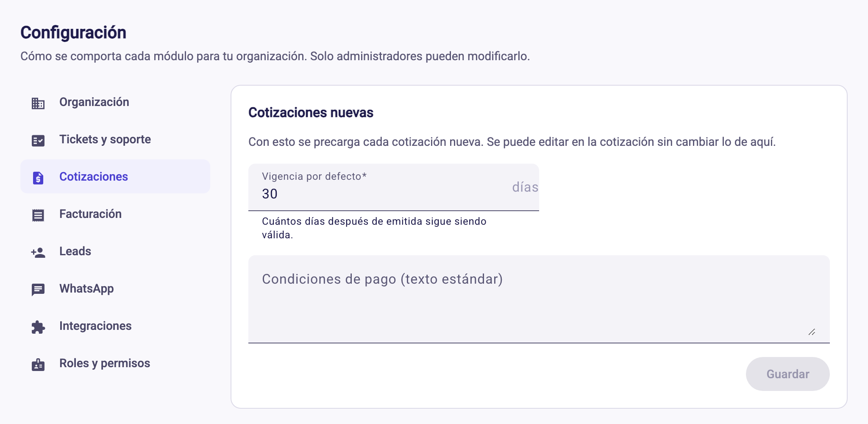Grab the text area resize handle
This screenshot has height=424, width=868.
coord(812,332)
